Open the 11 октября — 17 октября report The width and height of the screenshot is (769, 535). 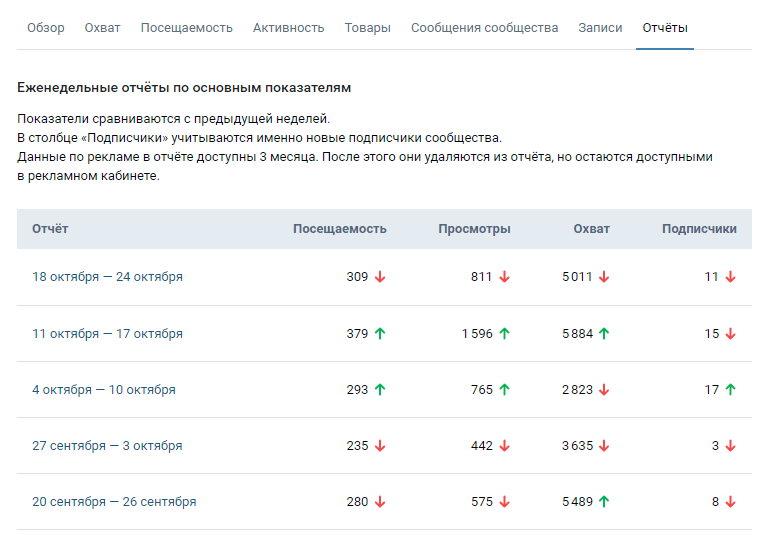pyautogui.click(x=107, y=334)
